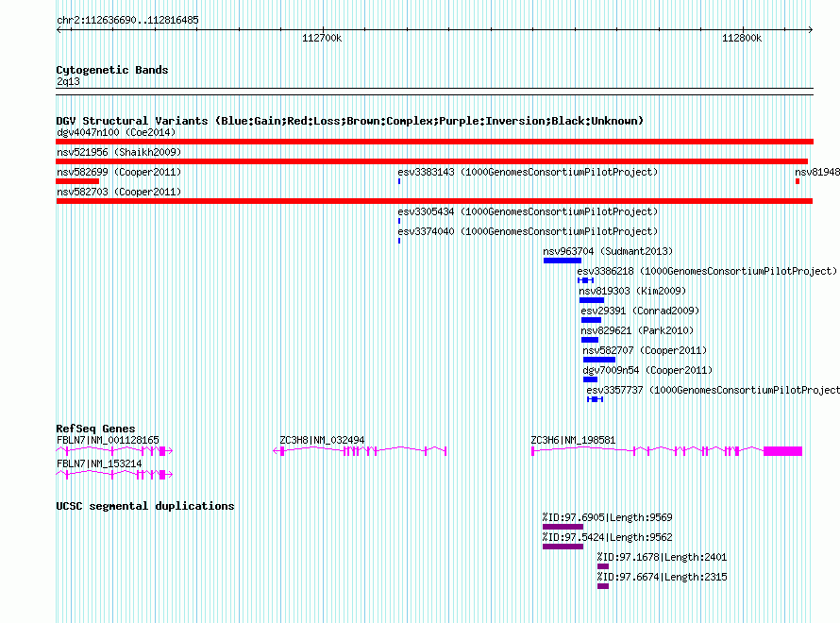This screenshot has width=840, height=623.
Task: Click the nsv819303 (Kim2009) label
Action: tap(632, 291)
